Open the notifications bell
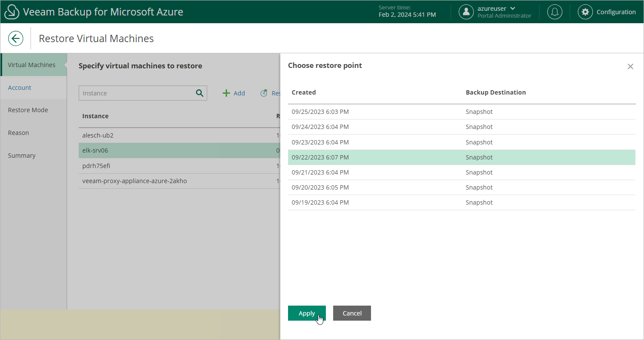The width and height of the screenshot is (644, 340). pos(555,12)
